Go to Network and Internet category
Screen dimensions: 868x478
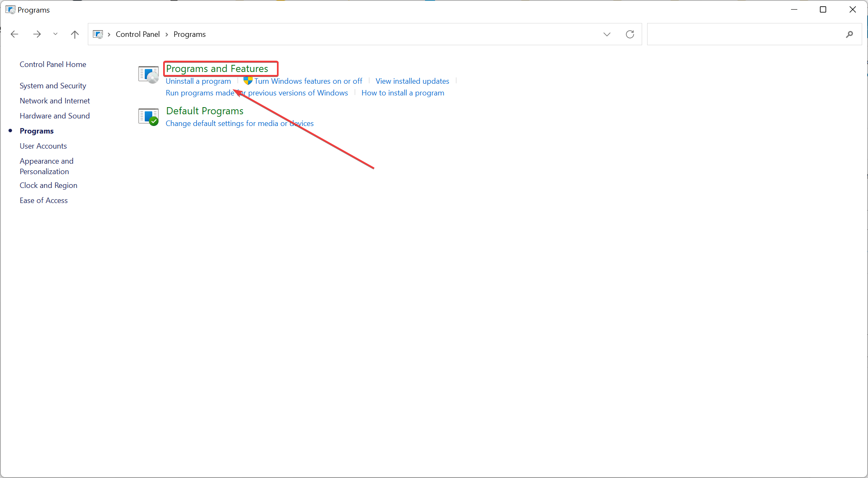coord(55,101)
